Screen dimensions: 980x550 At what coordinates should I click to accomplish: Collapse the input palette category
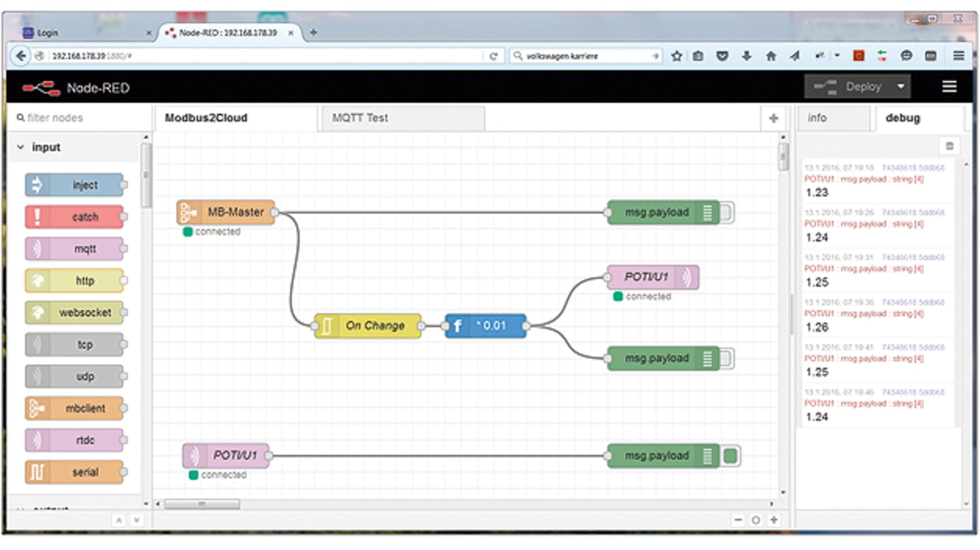[21, 148]
